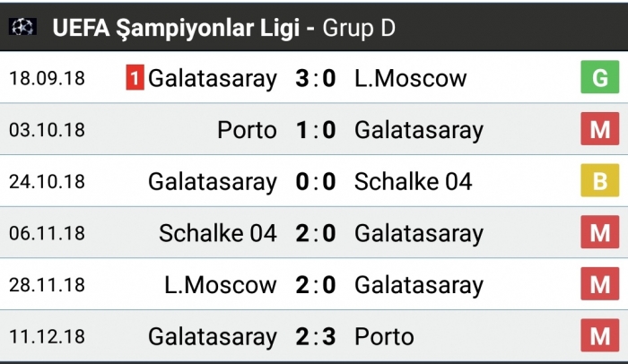Select Porto home team on 03.10.18
The image size is (628, 364).
click(x=247, y=131)
